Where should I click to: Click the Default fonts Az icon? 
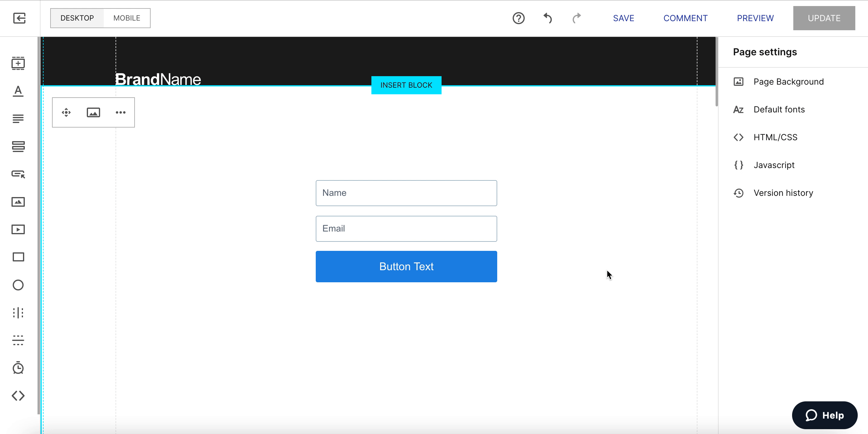point(739,110)
